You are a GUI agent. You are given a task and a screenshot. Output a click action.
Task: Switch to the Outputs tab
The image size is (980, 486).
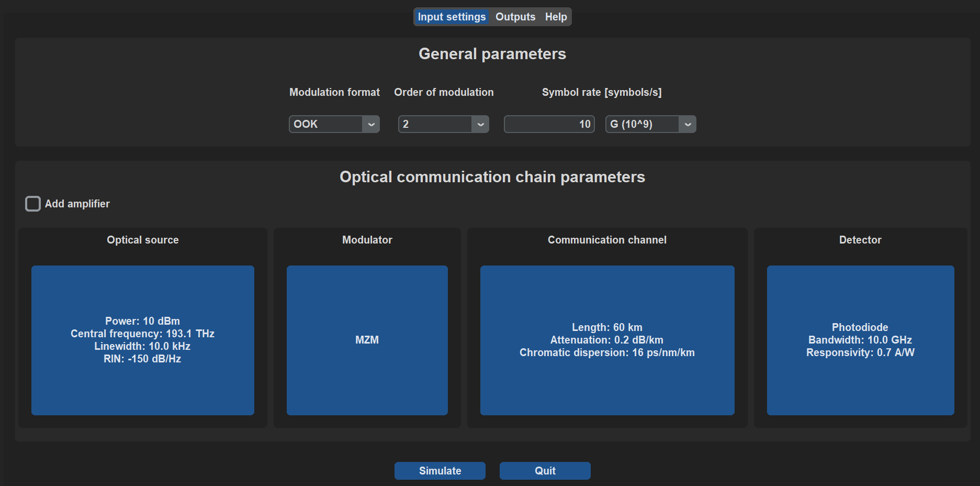coord(515,17)
